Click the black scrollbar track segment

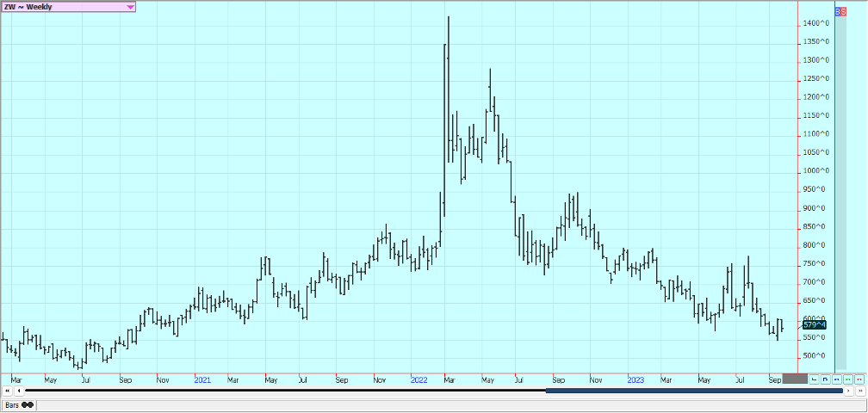tap(285, 391)
